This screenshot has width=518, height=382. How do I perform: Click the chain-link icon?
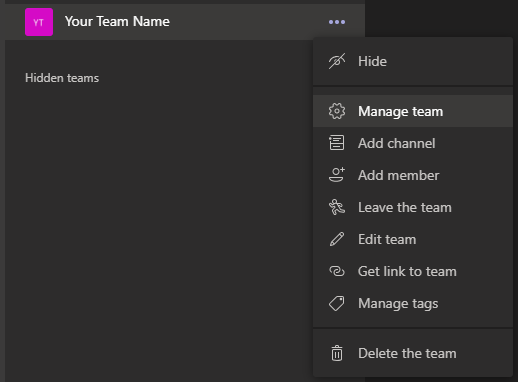(337, 271)
